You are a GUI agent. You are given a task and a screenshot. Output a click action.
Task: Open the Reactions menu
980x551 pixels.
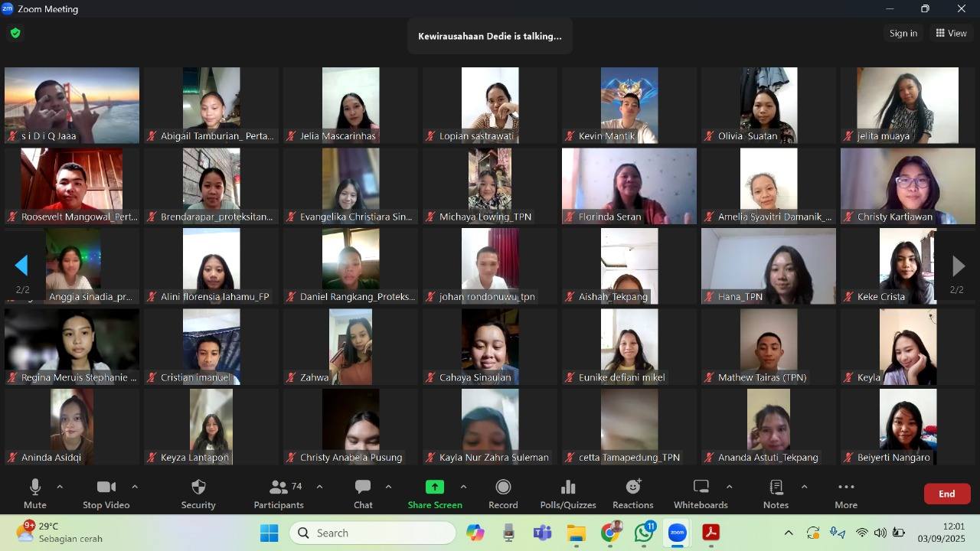pos(632,494)
